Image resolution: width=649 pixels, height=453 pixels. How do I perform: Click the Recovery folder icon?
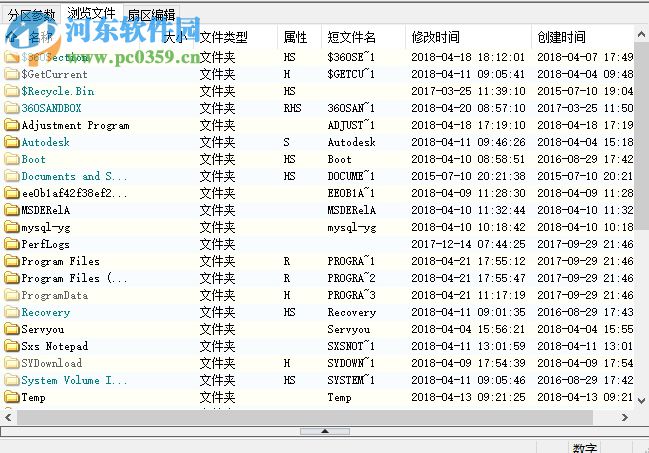coord(12,312)
